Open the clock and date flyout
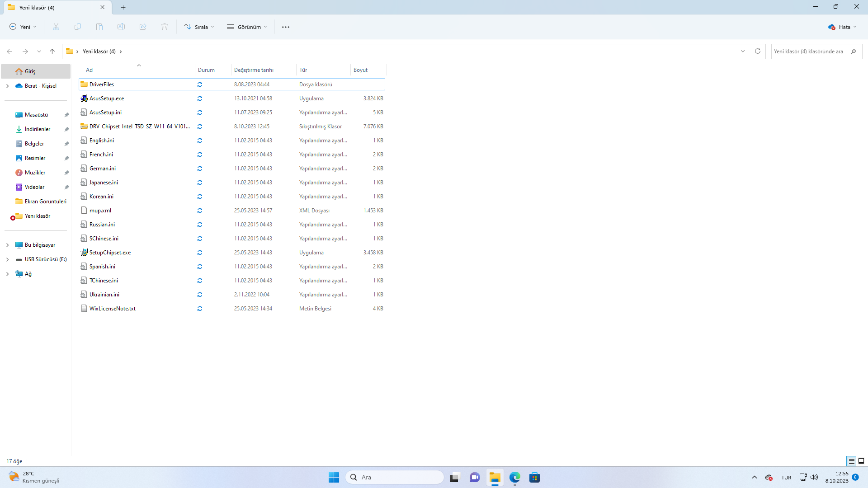The height and width of the screenshot is (488, 868). (x=837, y=478)
